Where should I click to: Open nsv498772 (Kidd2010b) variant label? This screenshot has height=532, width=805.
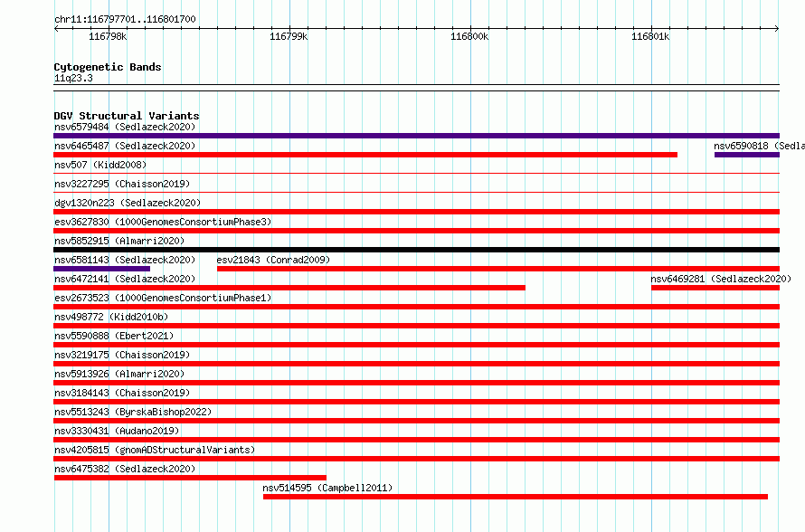[111, 317]
